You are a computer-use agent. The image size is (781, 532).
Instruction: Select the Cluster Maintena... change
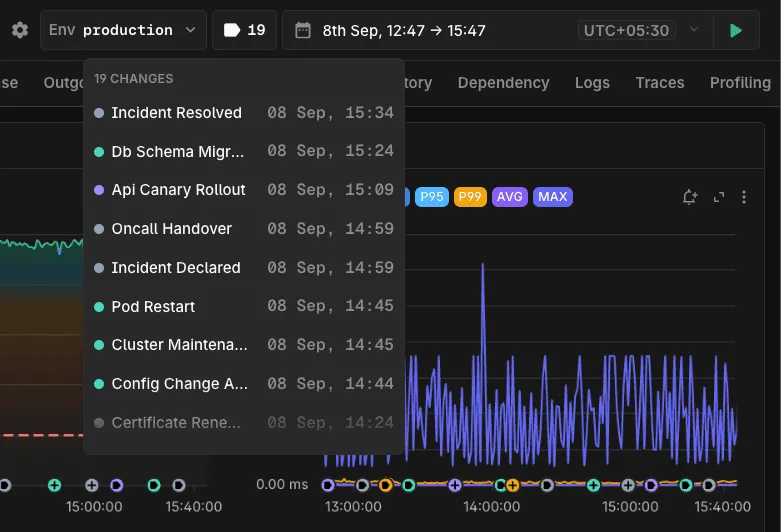pos(244,345)
